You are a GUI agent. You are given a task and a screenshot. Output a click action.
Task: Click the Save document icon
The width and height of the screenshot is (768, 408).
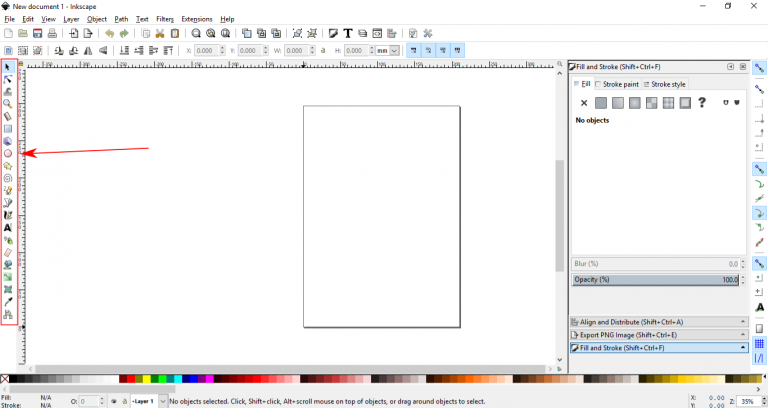[37, 33]
